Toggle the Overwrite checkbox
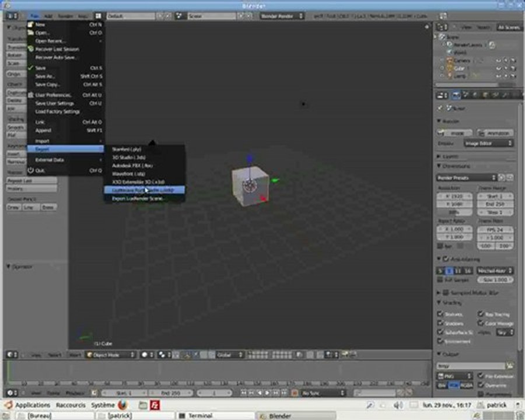This screenshot has width=525, height=420. coord(481,385)
